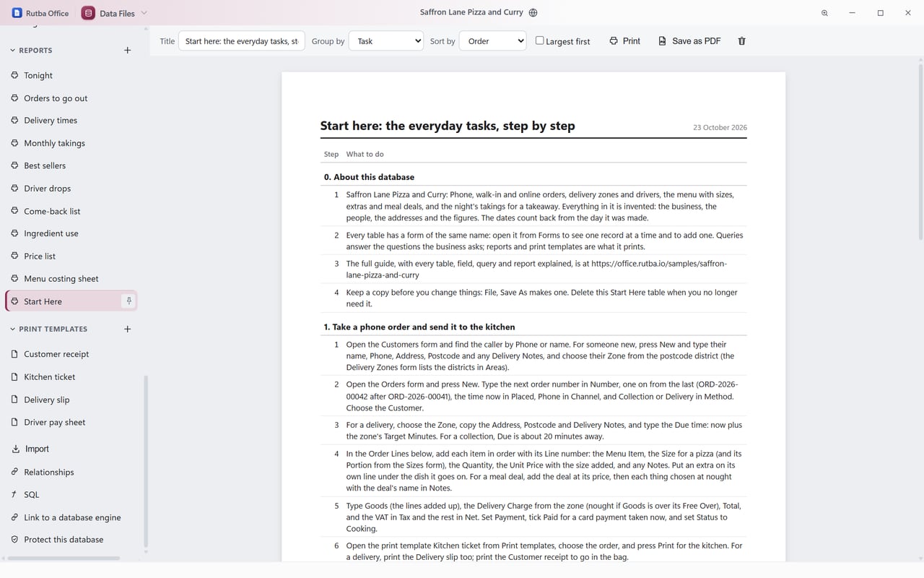The image size is (924, 578).
Task: Print the current report
Action: click(x=624, y=41)
